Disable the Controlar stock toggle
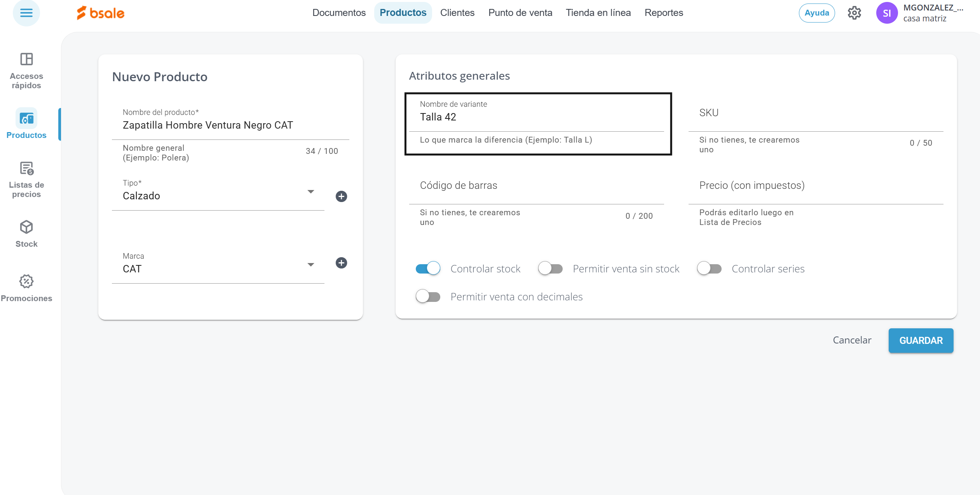The image size is (980, 495). click(x=428, y=268)
